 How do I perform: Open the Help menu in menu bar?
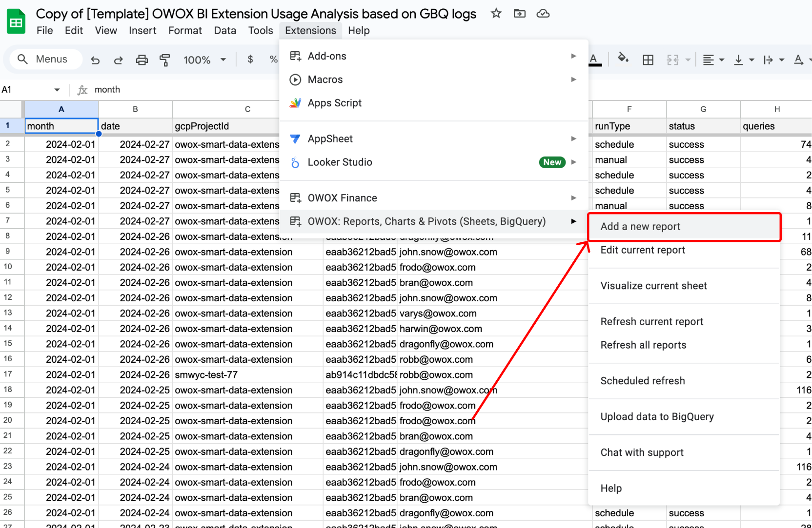pos(359,30)
